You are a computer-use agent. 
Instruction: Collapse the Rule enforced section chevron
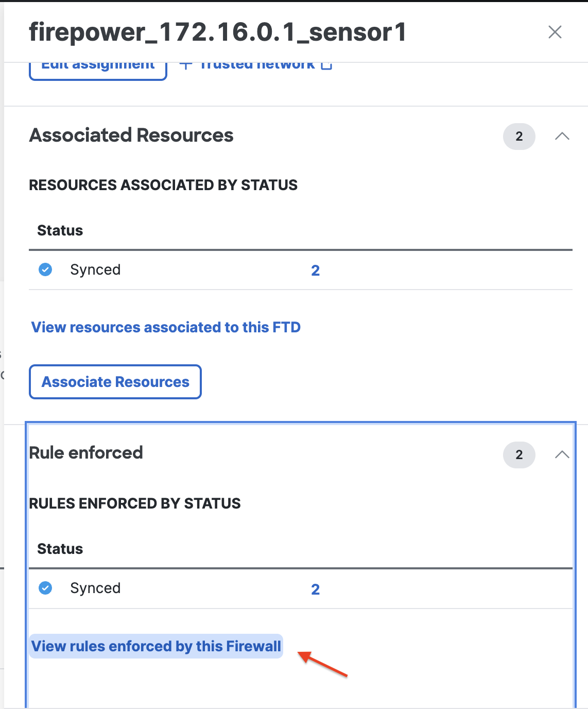[562, 454]
